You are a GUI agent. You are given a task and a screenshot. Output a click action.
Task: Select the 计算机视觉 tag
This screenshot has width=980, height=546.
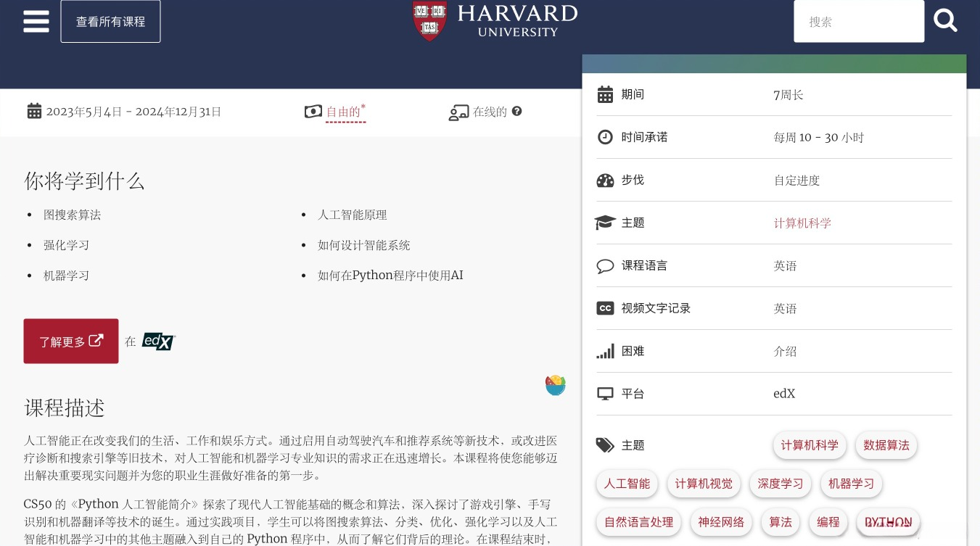point(704,484)
